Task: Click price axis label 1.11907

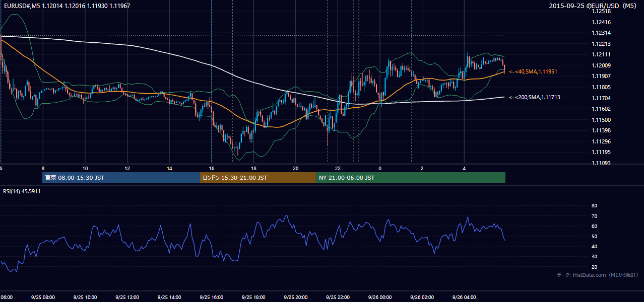Action: (x=602, y=76)
